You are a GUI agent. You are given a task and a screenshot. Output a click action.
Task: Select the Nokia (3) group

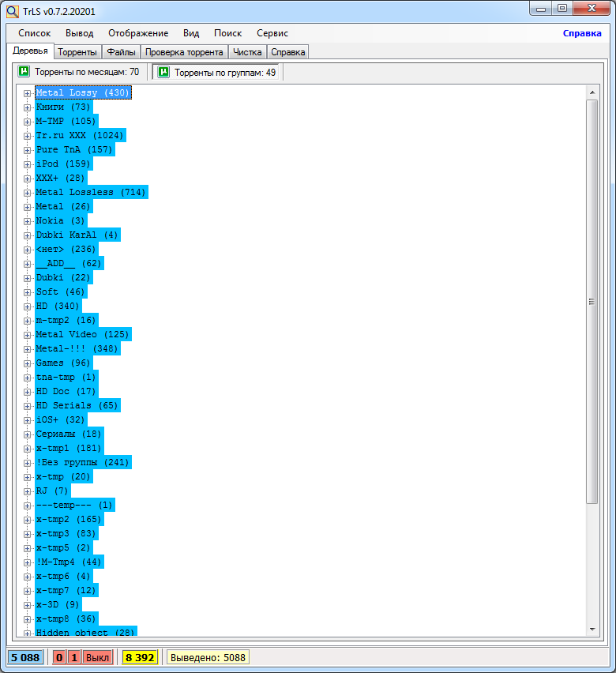[61, 220]
